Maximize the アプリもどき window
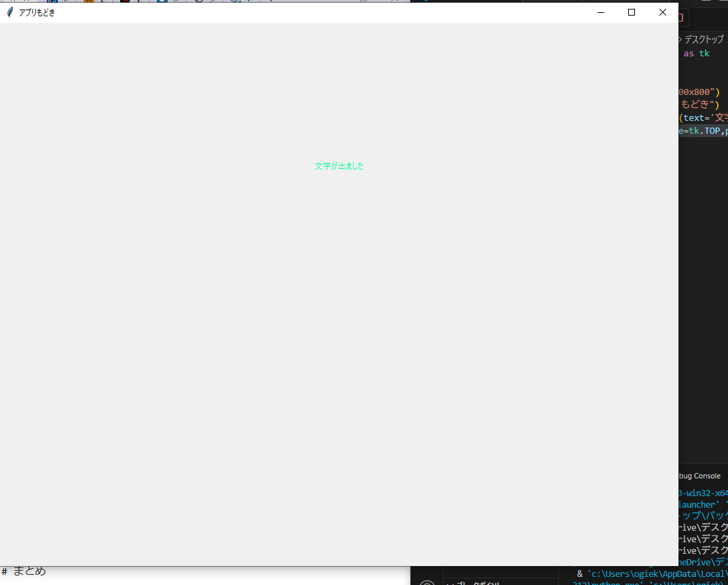Viewport: 728px width, 585px height. (x=632, y=12)
